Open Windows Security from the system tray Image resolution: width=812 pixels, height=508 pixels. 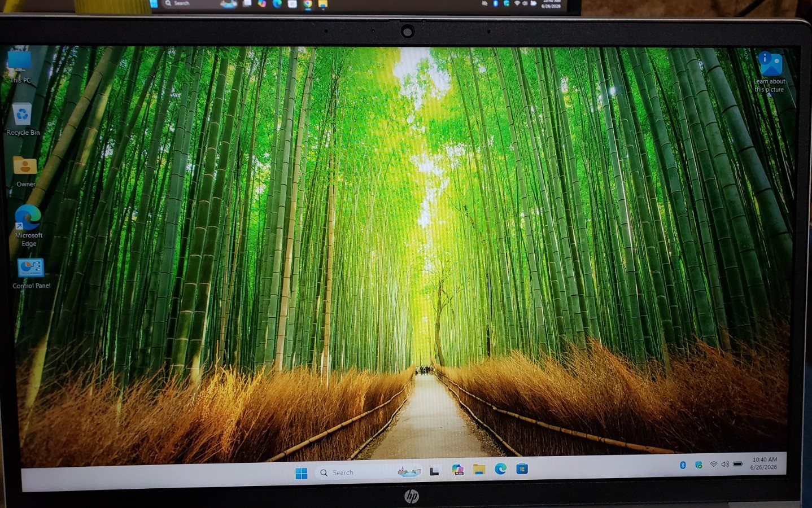point(699,465)
